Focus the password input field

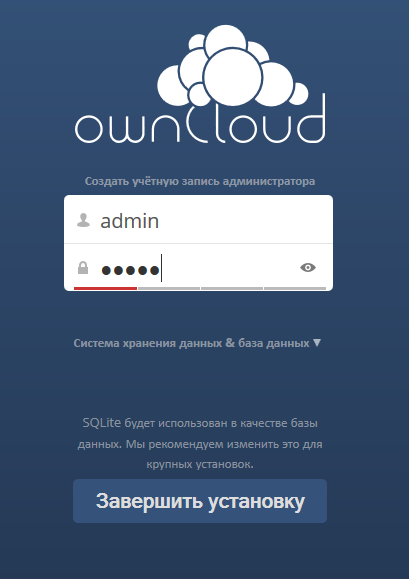click(x=199, y=267)
